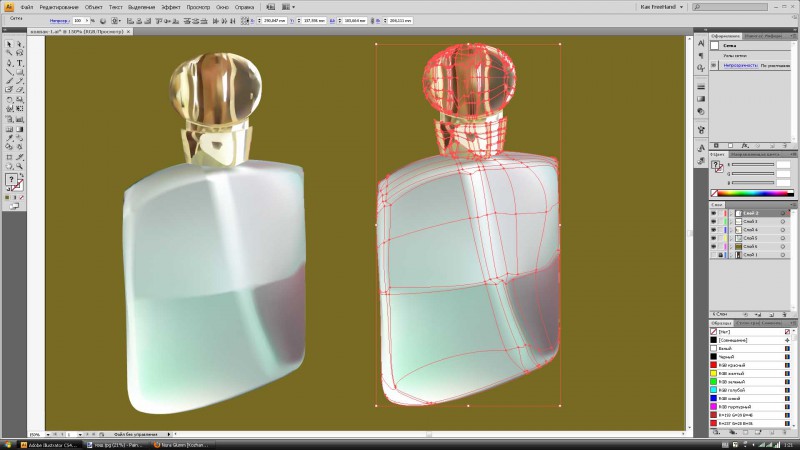The width and height of the screenshot is (800, 450).
Task: Toggle visibility of layer Слой 5
Action: tap(713, 238)
